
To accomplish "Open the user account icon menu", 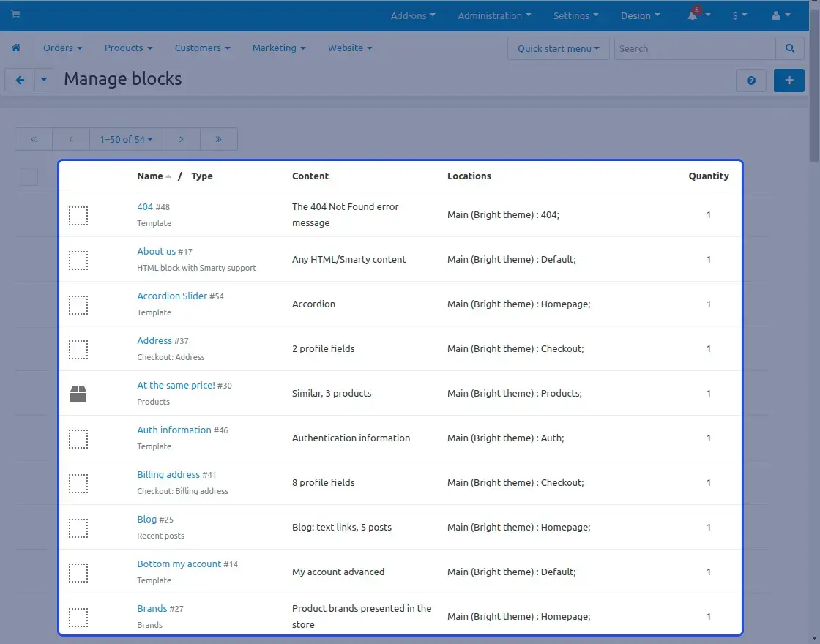I will 777,15.
